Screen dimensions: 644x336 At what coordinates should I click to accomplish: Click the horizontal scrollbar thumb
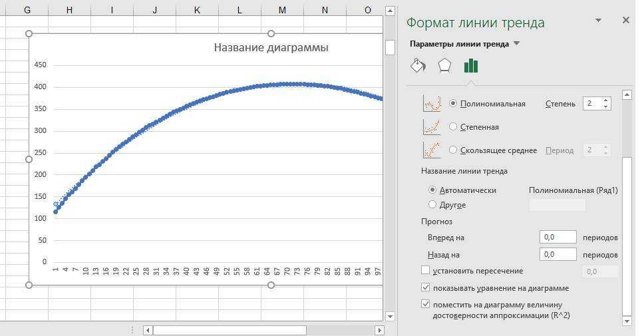230,330
